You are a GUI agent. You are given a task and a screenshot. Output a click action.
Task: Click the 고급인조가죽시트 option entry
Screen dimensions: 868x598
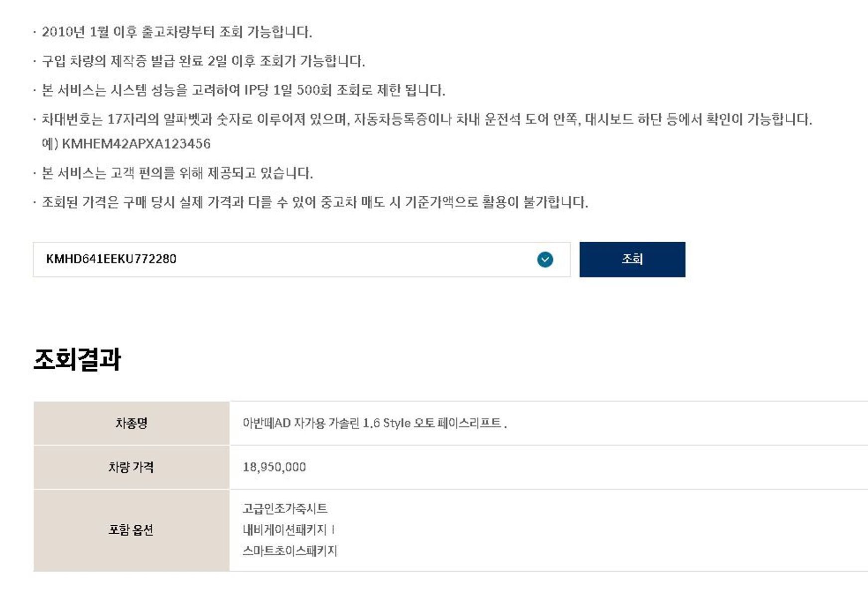pyautogui.click(x=285, y=509)
